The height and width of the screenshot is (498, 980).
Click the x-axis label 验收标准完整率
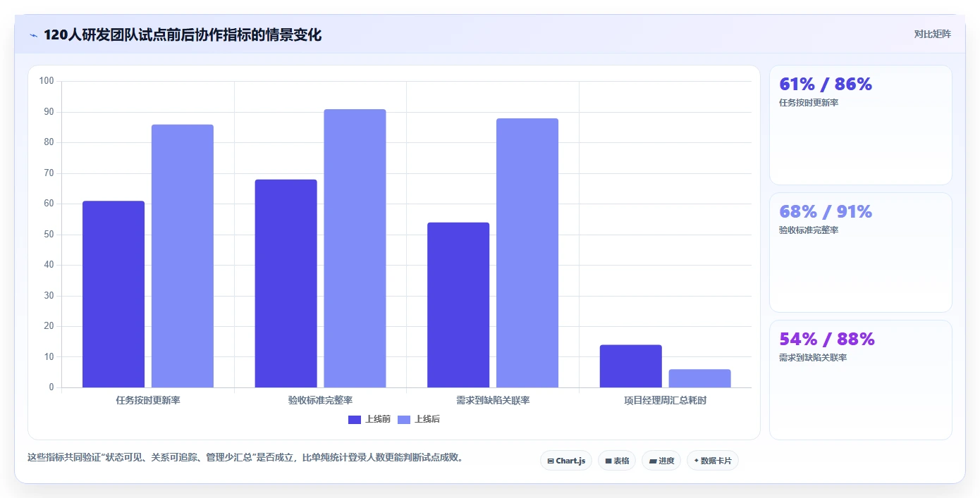(320, 400)
